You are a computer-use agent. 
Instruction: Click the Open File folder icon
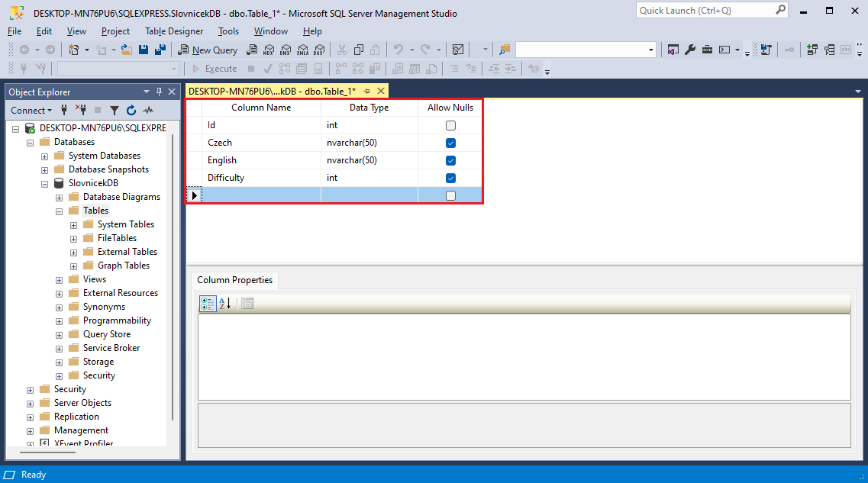(x=127, y=50)
